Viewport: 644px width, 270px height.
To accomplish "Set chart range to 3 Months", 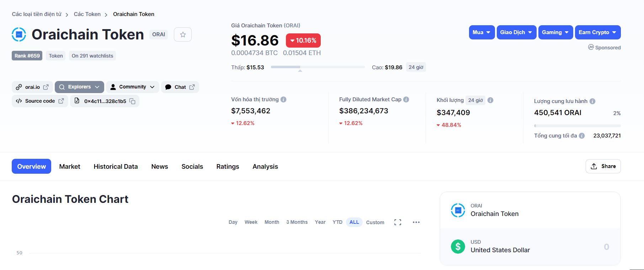I will click(x=297, y=222).
